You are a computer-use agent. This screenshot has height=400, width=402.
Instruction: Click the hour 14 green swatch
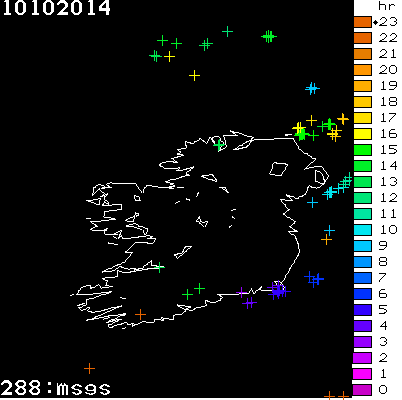(362, 166)
